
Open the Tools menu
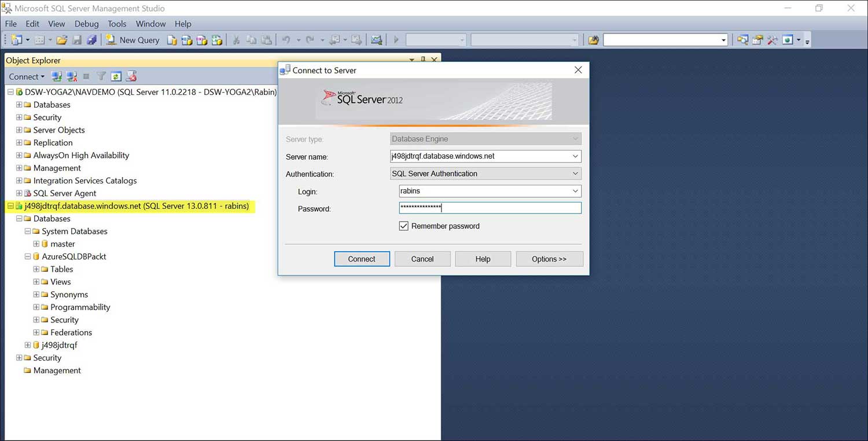coord(117,24)
